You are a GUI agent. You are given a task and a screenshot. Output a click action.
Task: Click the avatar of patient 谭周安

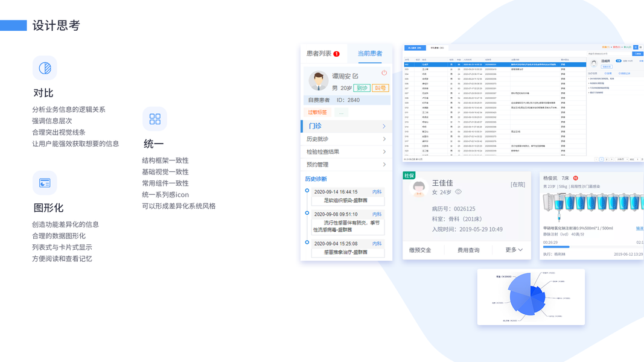pos(318,81)
